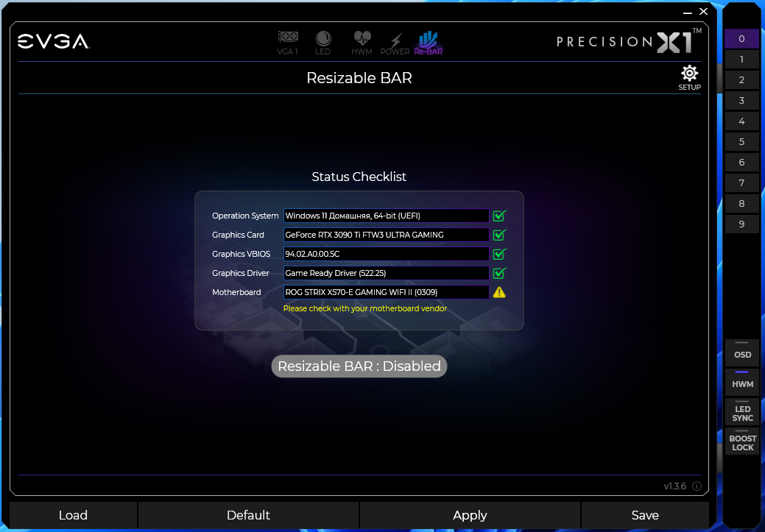Click the Operation System green checkmark
The width and height of the screenshot is (765, 532).
click(499, 216)
